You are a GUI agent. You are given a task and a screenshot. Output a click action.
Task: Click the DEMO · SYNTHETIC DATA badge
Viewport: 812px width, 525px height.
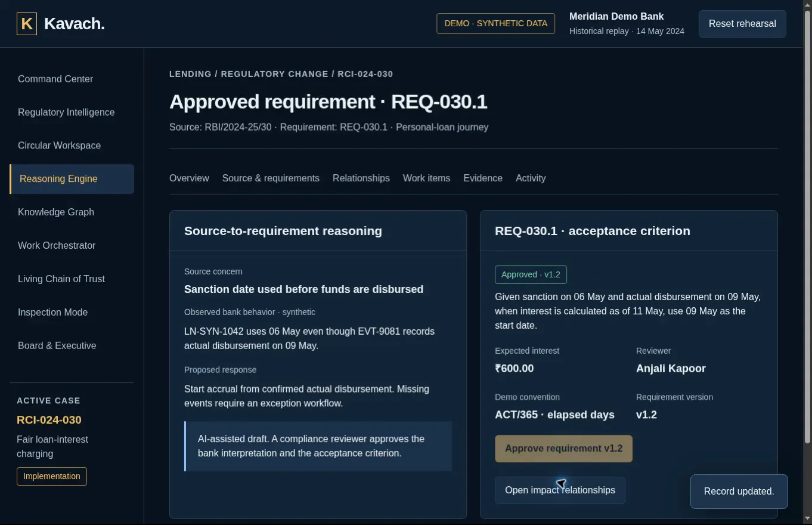click(x=496, y=24)
